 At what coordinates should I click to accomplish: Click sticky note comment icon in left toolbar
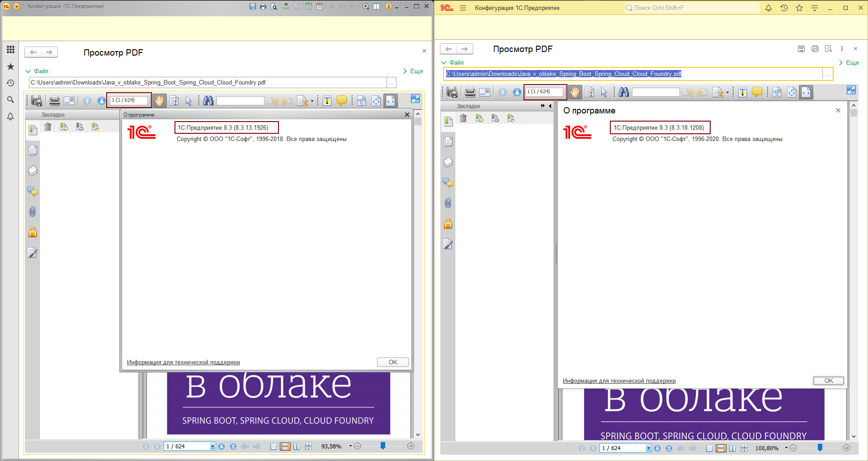342,100
